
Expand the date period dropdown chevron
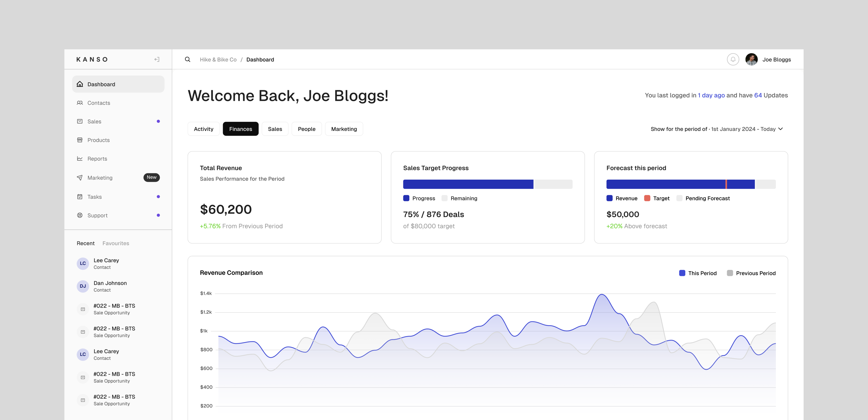click(x=780, y=129)
